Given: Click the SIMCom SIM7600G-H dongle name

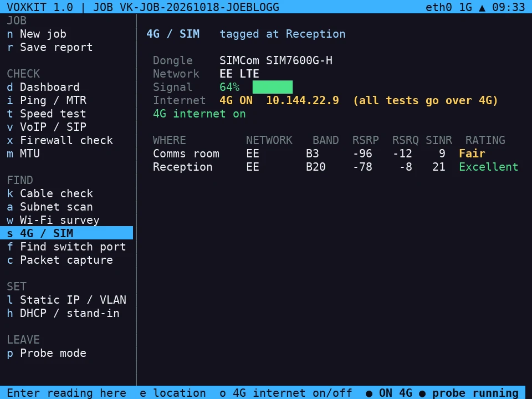Looking at the screenshot, I should 276,60.
